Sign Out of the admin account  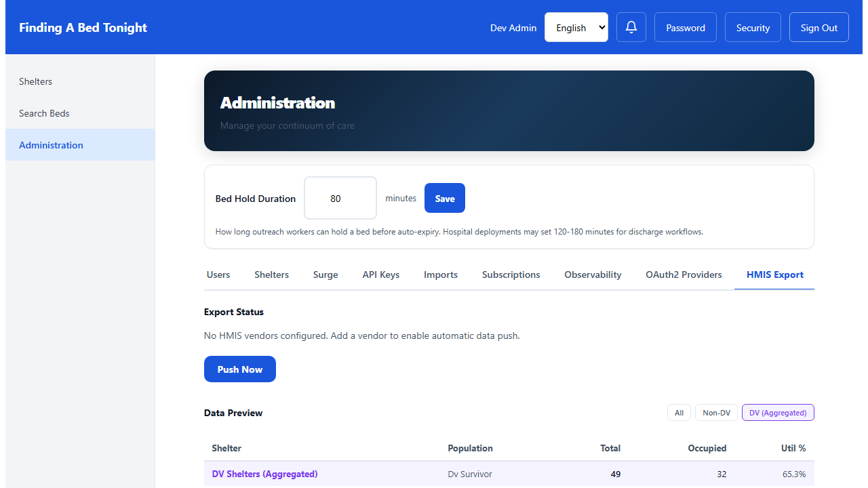coord(818,27)
